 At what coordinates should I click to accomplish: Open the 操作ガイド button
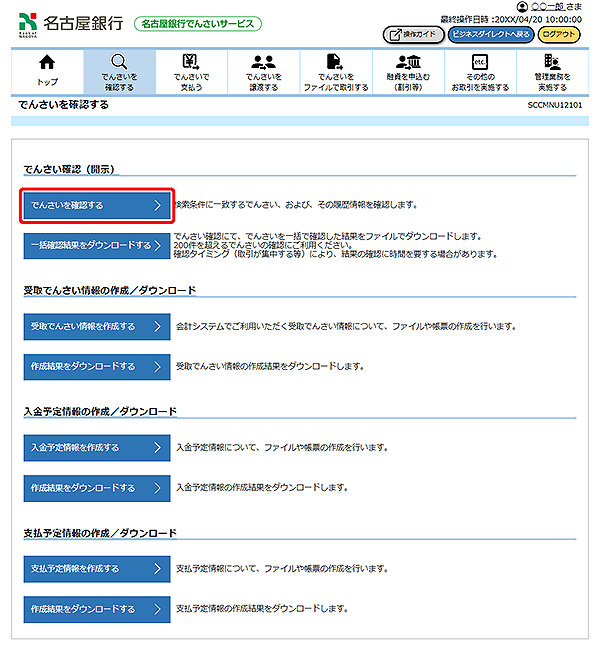(x=414, y=34)
